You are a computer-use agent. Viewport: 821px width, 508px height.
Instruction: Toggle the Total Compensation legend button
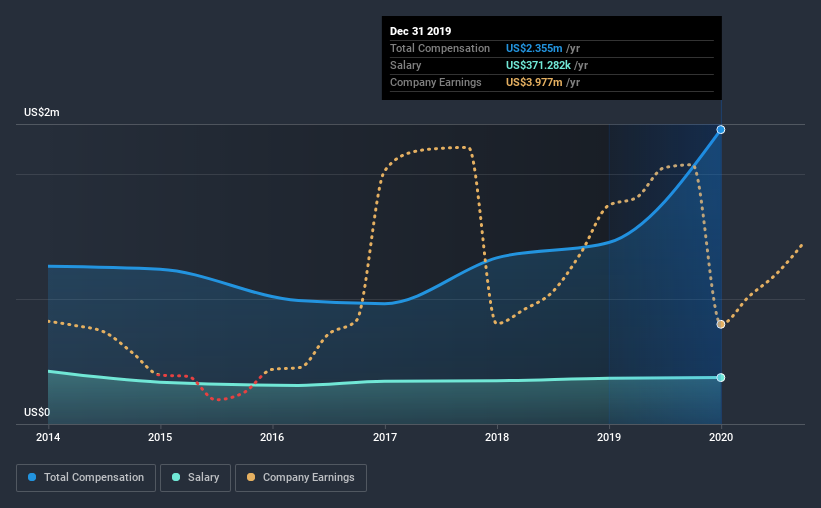pyautogui.click(x=86, y=478)
